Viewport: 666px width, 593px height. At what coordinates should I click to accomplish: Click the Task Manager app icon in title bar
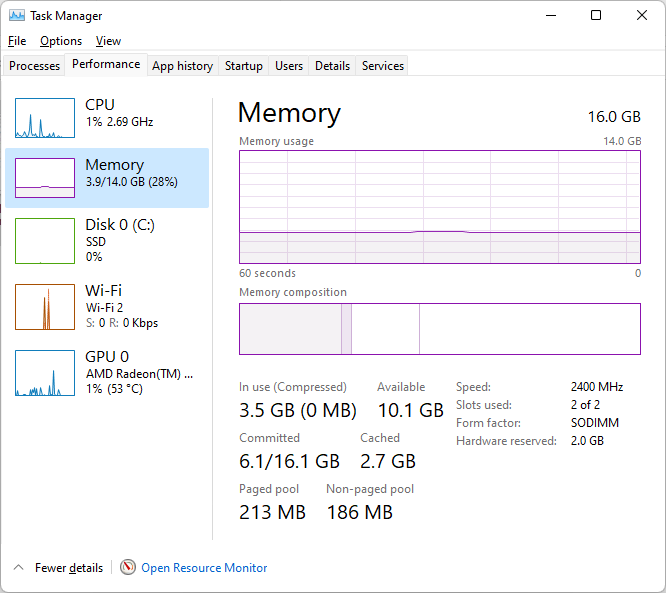(17, 16)
